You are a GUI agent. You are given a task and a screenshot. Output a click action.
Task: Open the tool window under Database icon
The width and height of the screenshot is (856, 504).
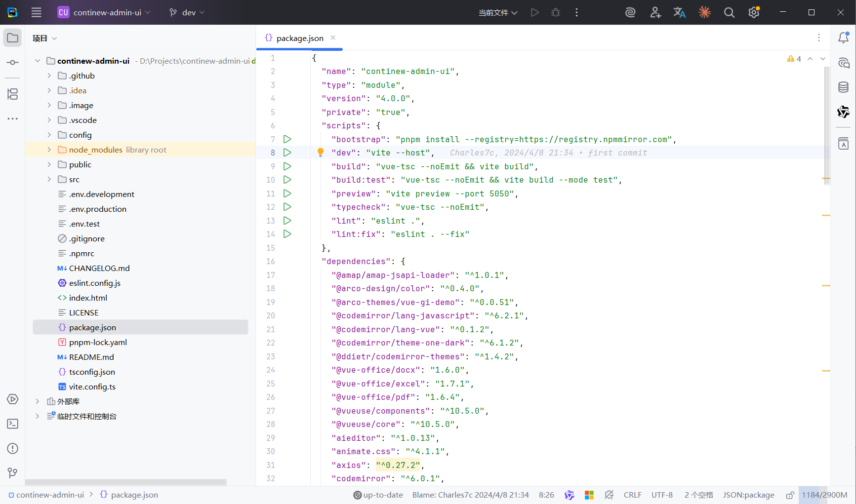pos(844,112)
